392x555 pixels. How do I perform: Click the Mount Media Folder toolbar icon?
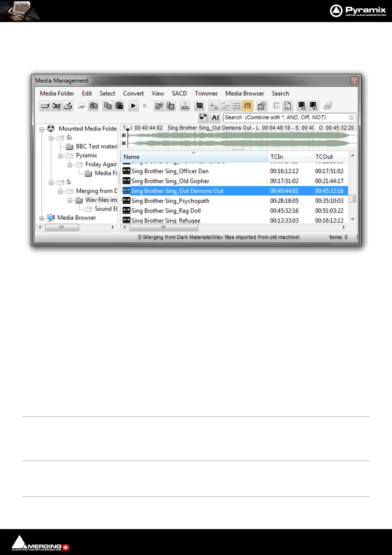(45, 106)
